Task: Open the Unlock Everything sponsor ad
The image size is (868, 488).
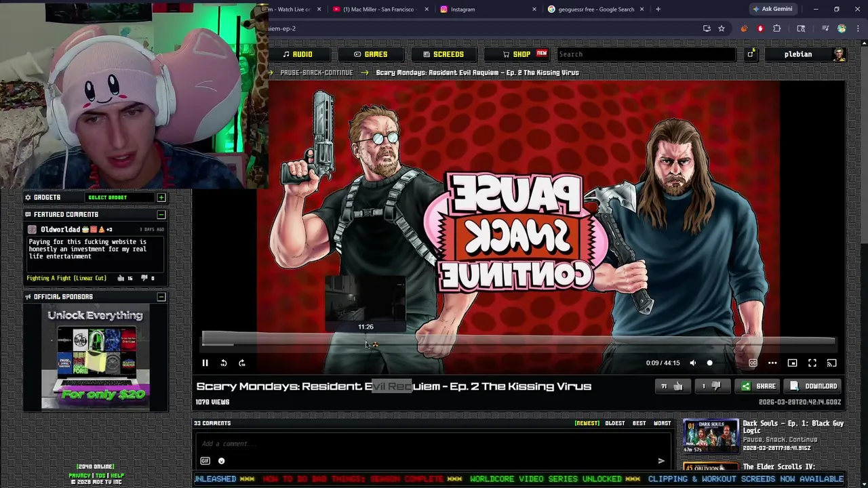Action: pos(95,358)
